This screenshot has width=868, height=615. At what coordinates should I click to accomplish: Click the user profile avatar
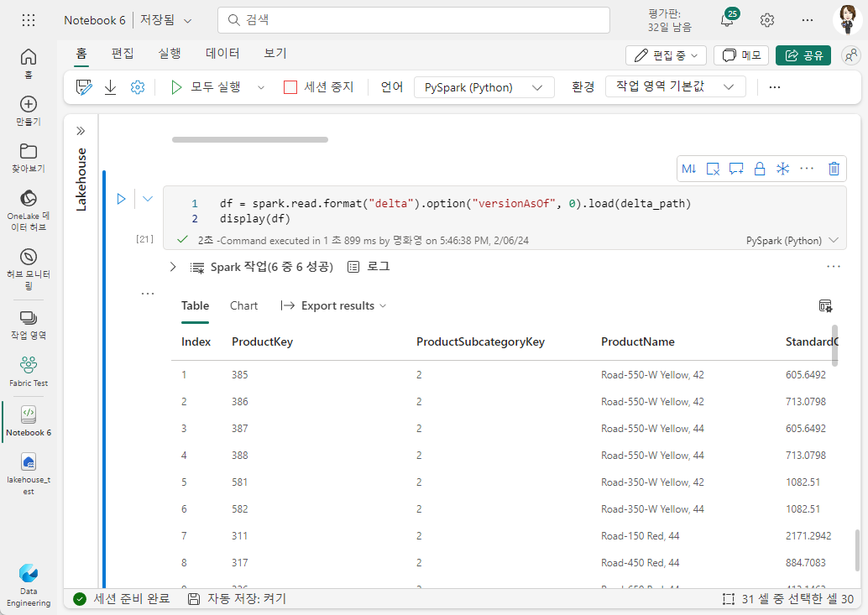847,20
